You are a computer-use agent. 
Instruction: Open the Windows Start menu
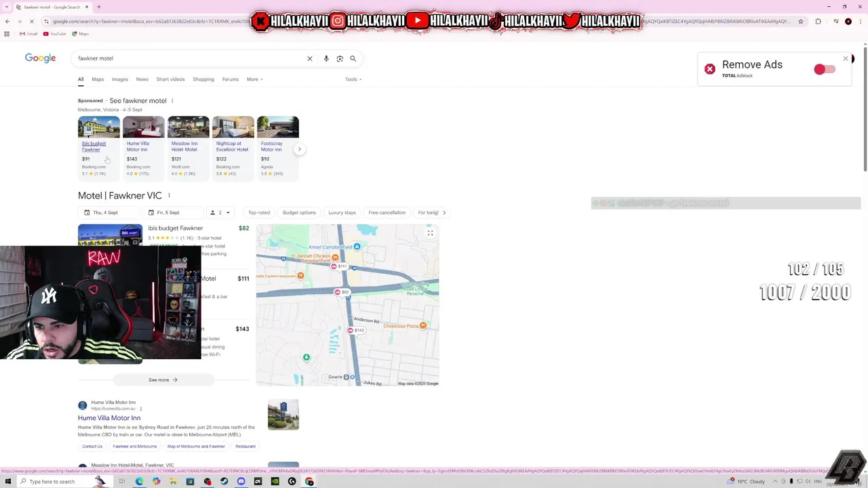coord(7,482)
